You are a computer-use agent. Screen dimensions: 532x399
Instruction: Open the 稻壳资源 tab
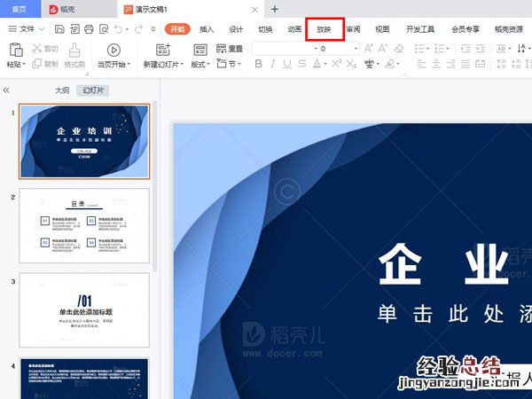point(509,29)
